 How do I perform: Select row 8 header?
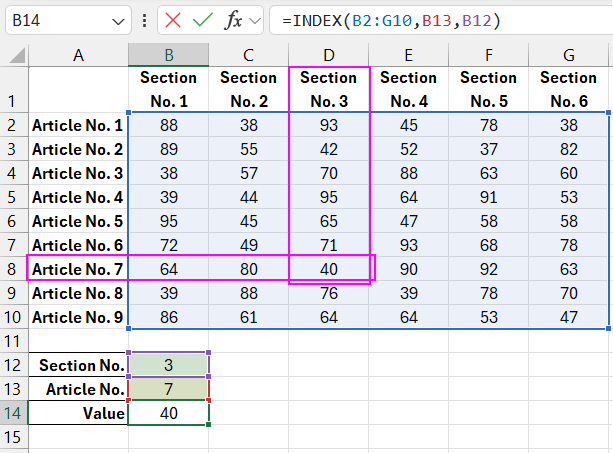click(12, 269)
